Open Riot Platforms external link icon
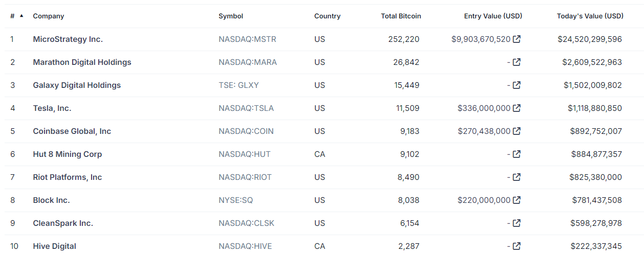Image resolution: width=644 pixels, height=254 pixels. coord(517,177)
